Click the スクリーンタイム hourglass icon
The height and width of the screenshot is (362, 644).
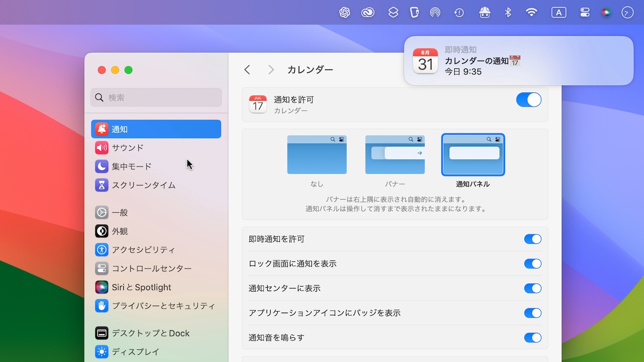tap(102, 185)
